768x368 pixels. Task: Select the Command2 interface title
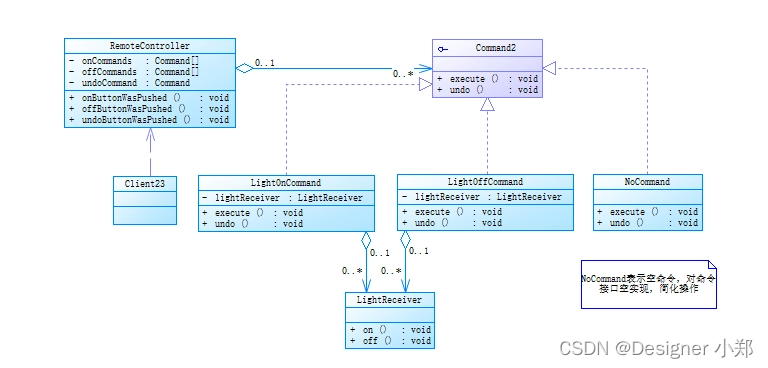click(x=496, y=48)
